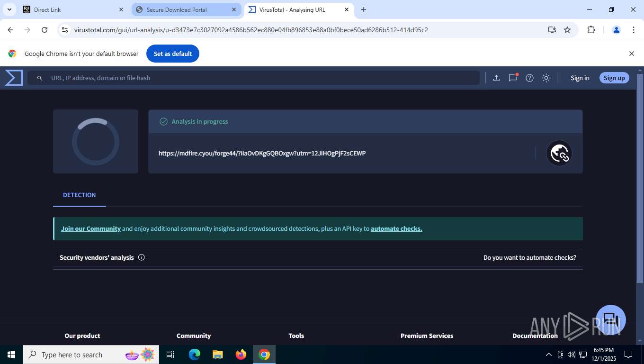Dismiss the default browser notification bar
644x364 pixels.
(x=631, y=54)
